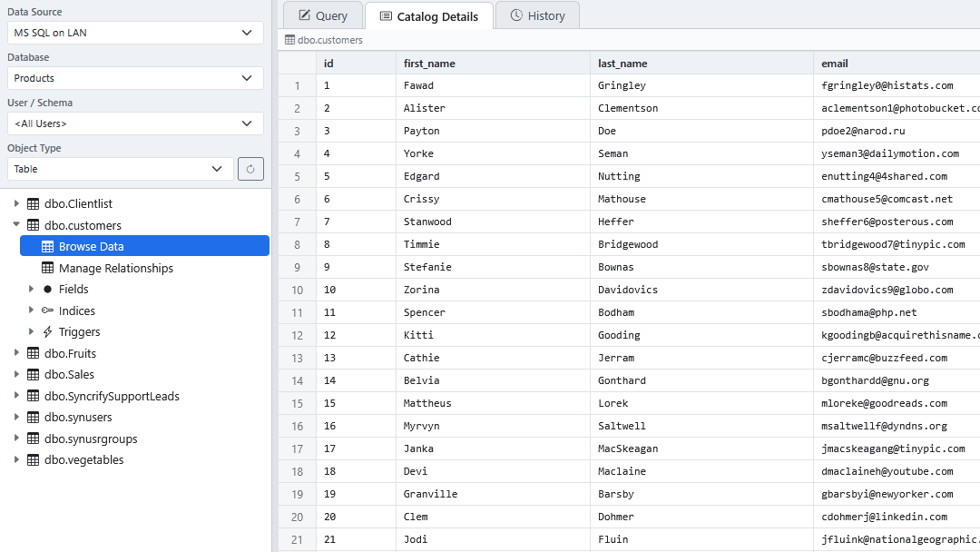Image resolution: width=980 pixels, height=552 pixels.
Task: Click the first name cell Stanwood
Action: [493, 222]
